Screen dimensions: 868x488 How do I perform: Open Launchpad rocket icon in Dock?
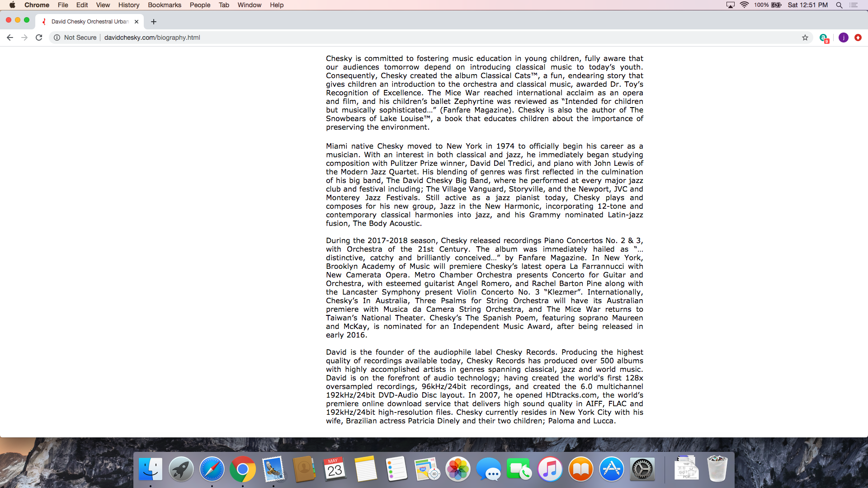click(x=181, y=469)
